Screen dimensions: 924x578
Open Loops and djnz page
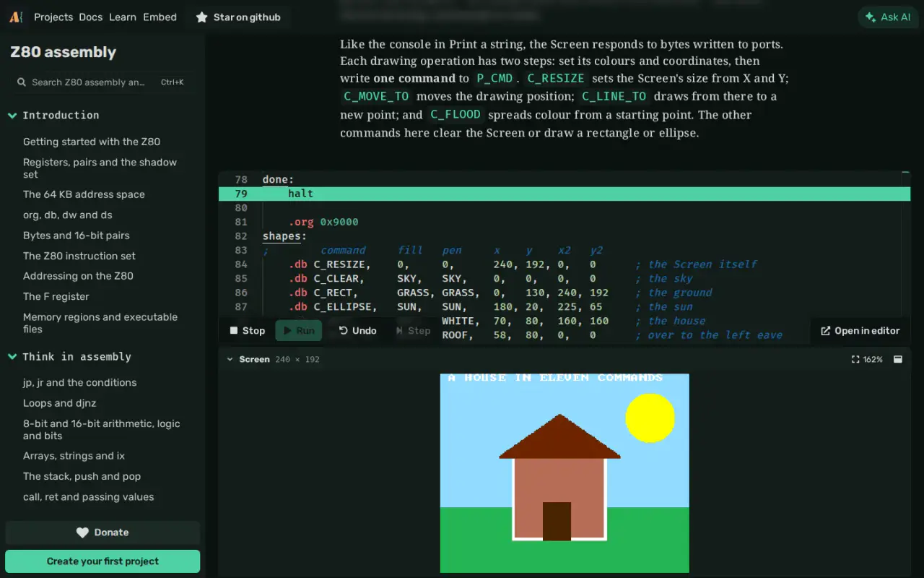59,403
